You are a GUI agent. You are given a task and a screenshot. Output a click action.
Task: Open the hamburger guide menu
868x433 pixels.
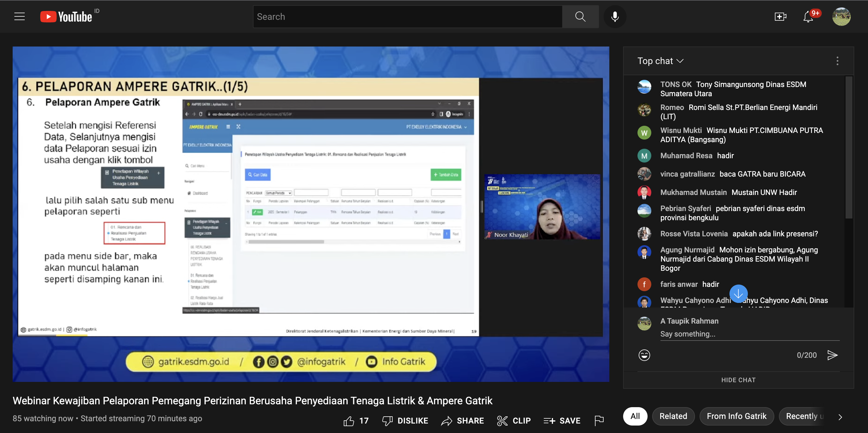click(20, 16)
